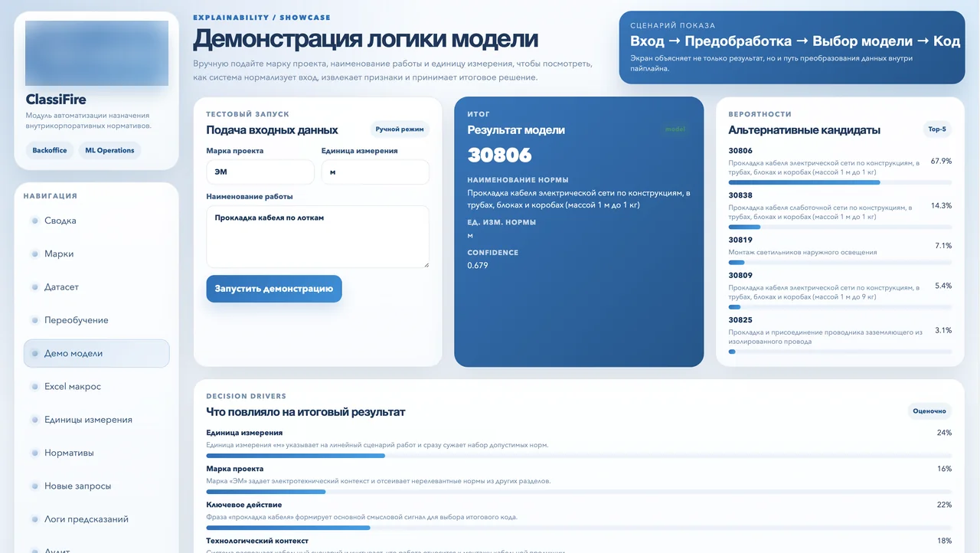Click the Демонстрация логики модели heading

[365, 38]
